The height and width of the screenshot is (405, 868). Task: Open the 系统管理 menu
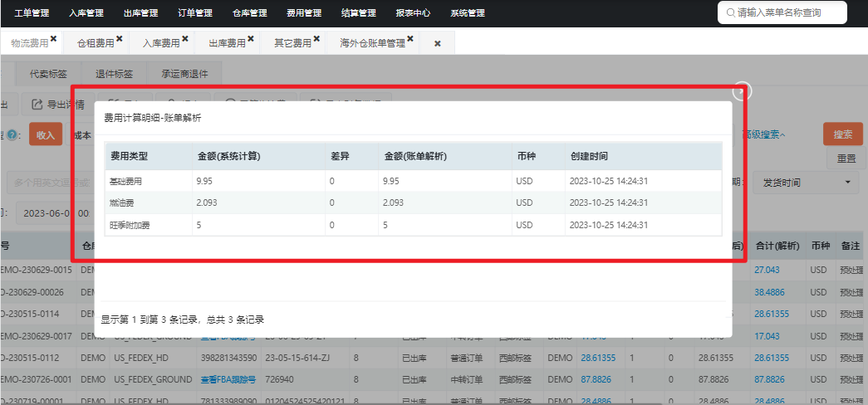[468, 13]
